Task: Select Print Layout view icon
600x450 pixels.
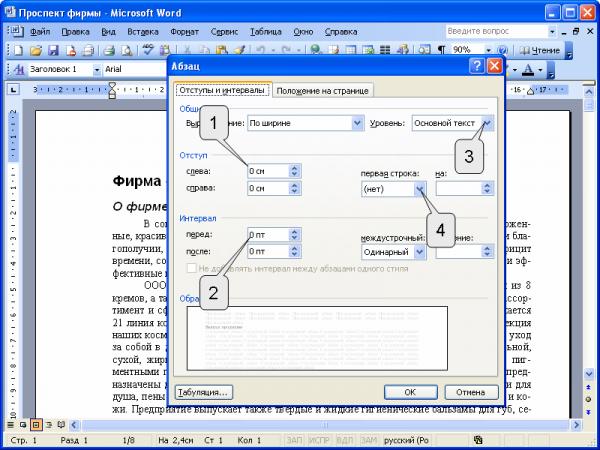Action: click(x=36, y=425)
